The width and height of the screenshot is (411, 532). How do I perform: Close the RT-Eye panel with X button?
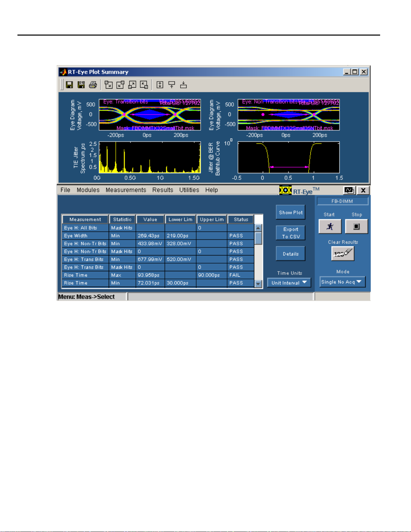click(x=363, y=190)
